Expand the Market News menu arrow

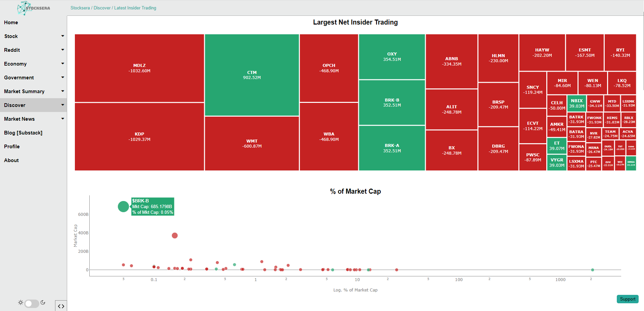[62, 119]
